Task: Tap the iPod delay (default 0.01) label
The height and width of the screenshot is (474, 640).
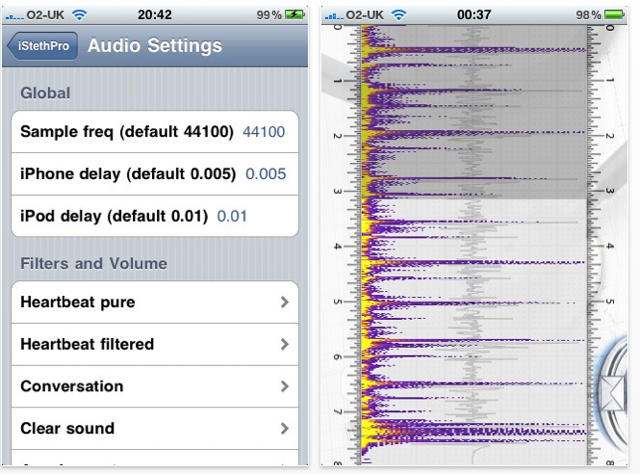Action: coord(114,216)
